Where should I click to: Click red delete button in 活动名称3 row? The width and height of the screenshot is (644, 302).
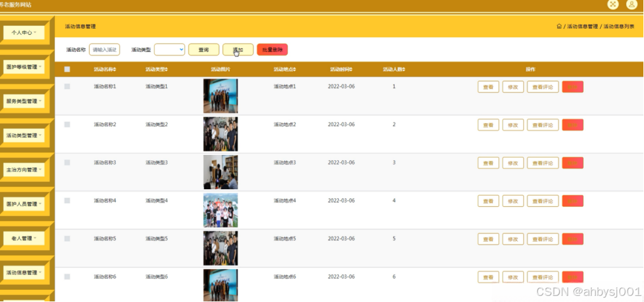coord(573,163)
